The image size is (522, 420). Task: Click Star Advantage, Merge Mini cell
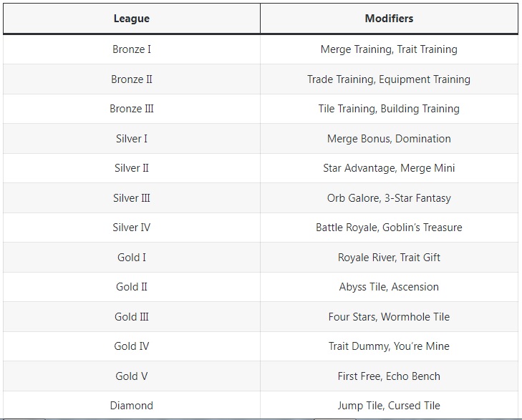tap(389, 168)
